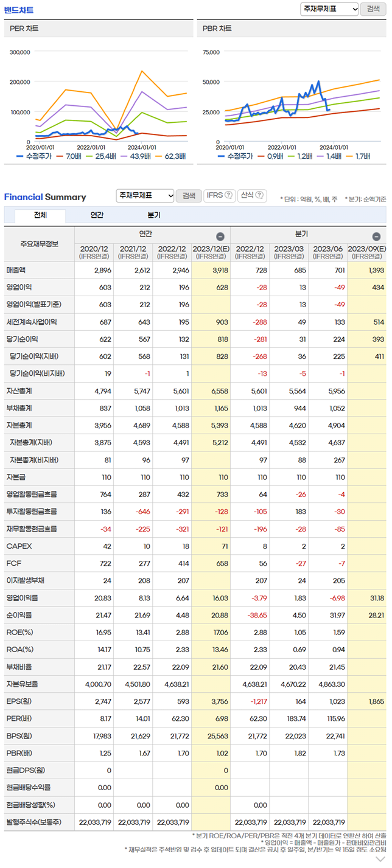This screenshot has height=868, width=392.
Task: Collapse the 연간 columns with minus icon
Action: (x=220, y=237)
